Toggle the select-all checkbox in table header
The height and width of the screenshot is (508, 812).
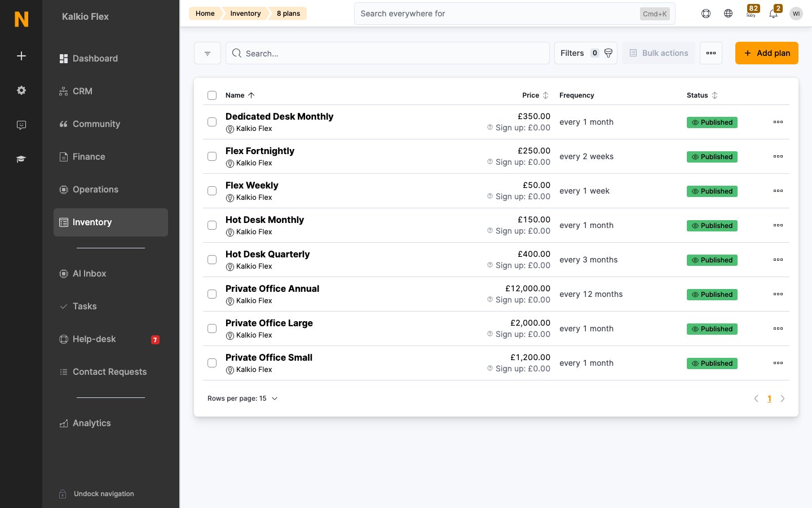212,95
